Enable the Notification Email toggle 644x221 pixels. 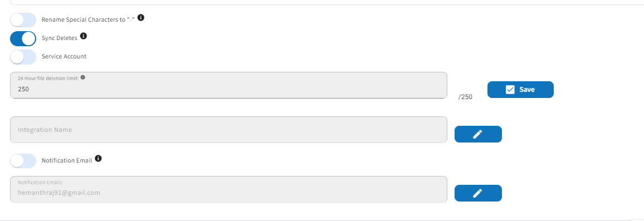click(x=23, y=161)
